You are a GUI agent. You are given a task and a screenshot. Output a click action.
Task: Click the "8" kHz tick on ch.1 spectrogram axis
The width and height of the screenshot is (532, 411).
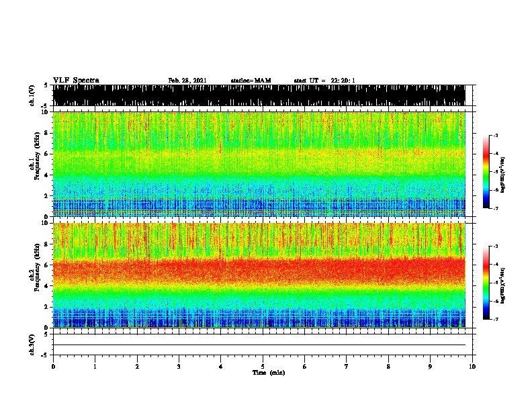point(46,133)
